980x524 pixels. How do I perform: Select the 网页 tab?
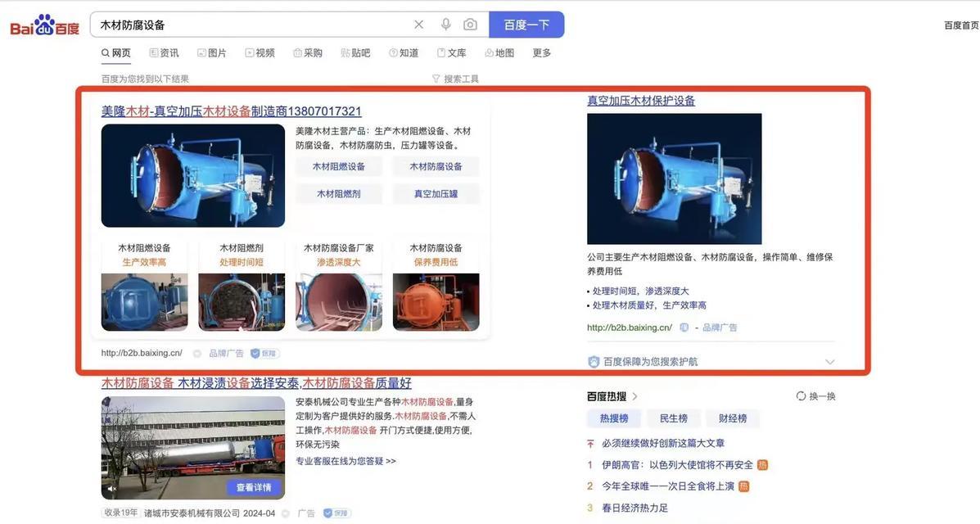[116, 53]
